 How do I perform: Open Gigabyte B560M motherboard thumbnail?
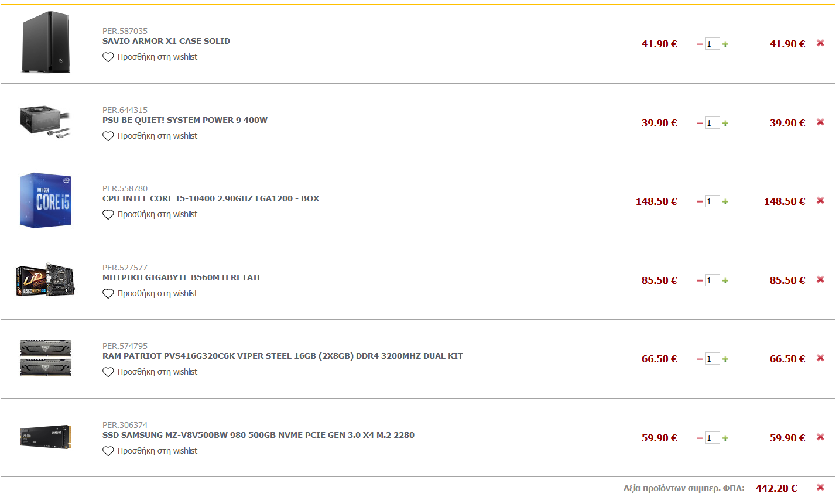[x=46, y=280]
